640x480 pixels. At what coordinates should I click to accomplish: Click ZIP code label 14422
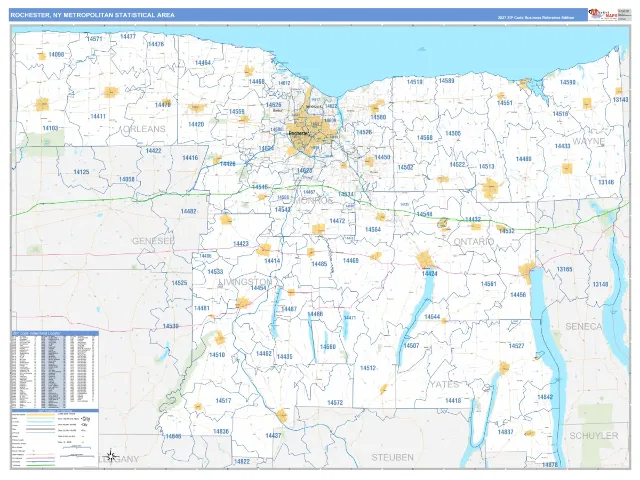153,151
